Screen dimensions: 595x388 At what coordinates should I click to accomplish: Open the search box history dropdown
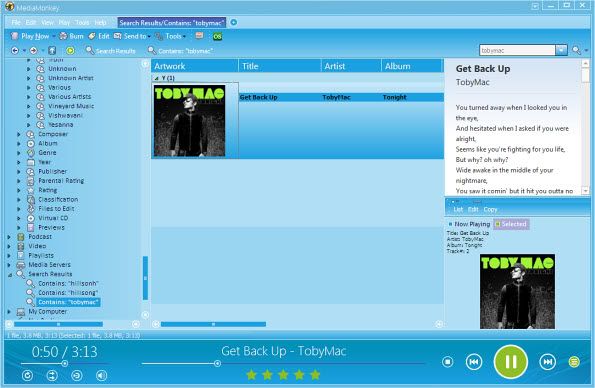561,50
